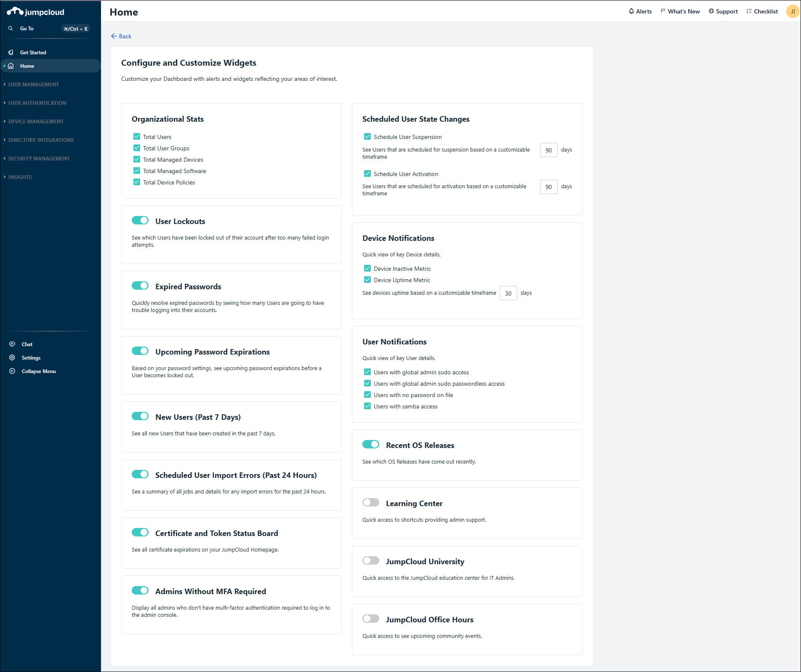
Task: Click the search icon next to Go To
Action: pos(11,28)
